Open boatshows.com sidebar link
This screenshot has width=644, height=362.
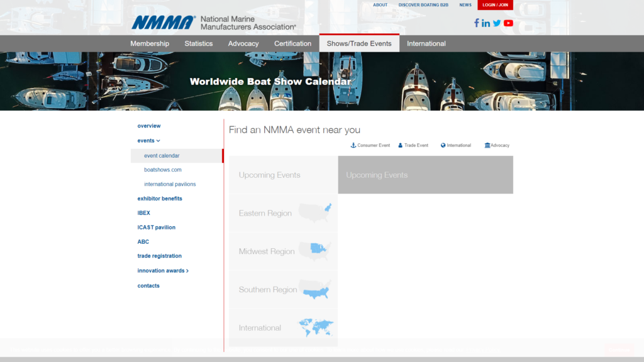(x=163, y=170)
